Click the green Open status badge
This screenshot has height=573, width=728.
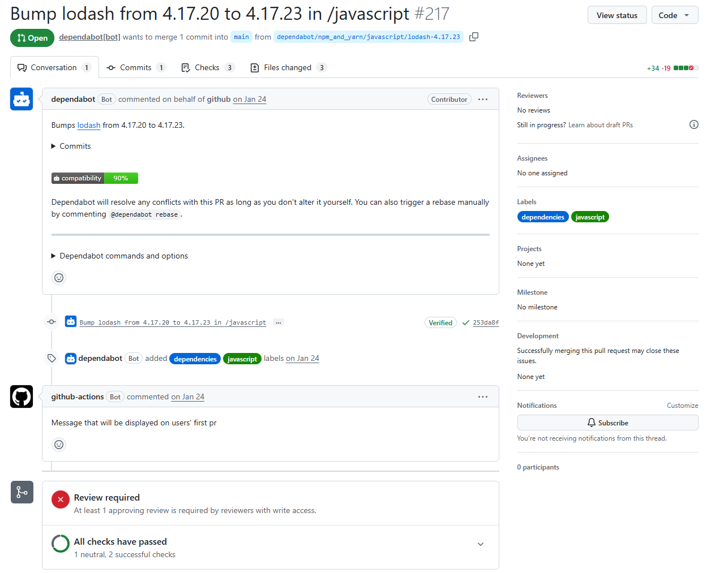click(32, 38)
